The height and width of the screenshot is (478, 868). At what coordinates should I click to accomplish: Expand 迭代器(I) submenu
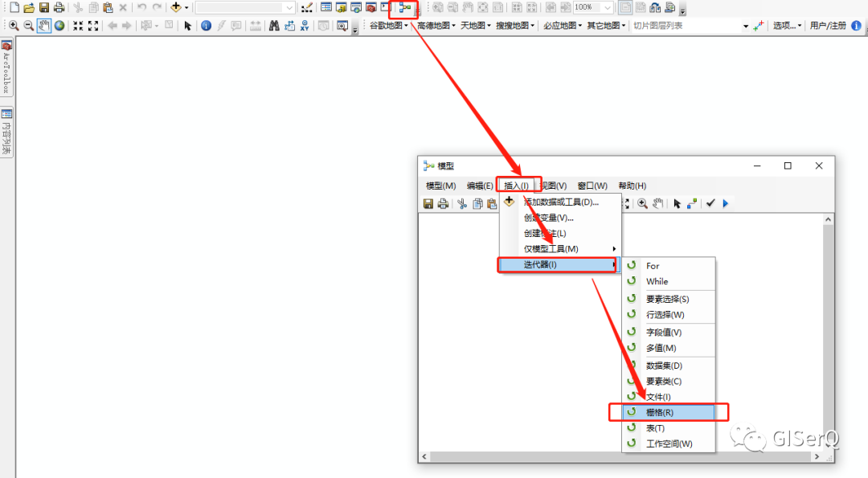[x=558, y=264]
